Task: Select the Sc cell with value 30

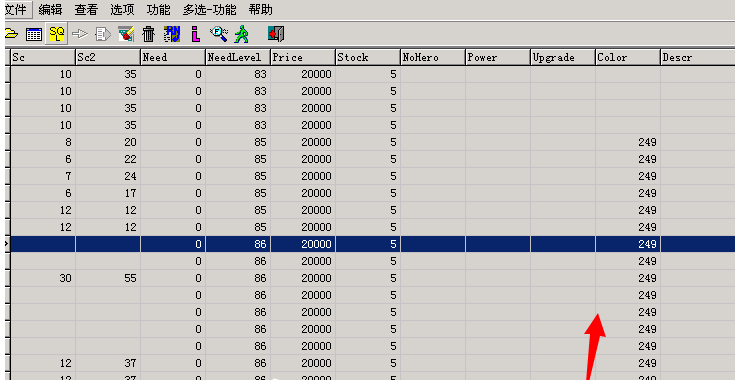Action: (x=43, y=278)
